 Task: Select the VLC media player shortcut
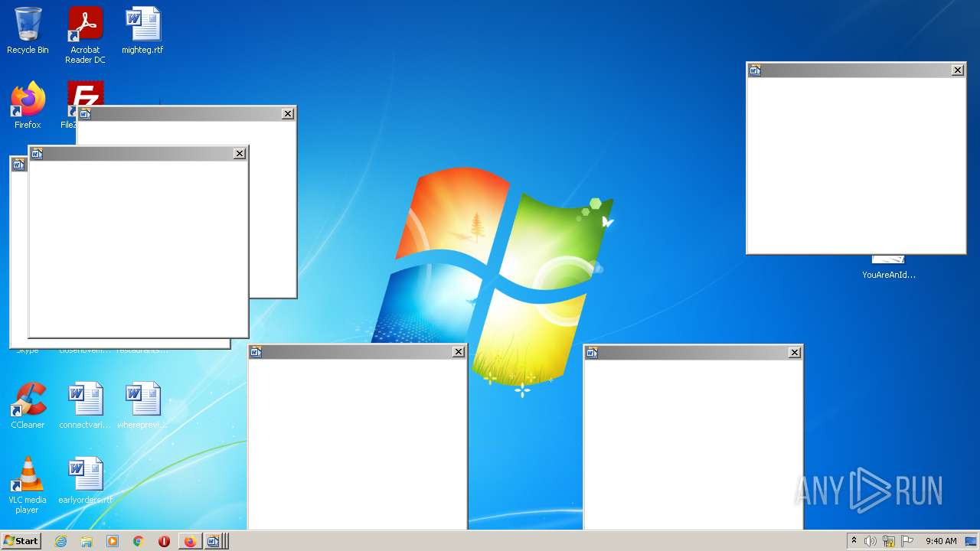(x=28, y=485)
